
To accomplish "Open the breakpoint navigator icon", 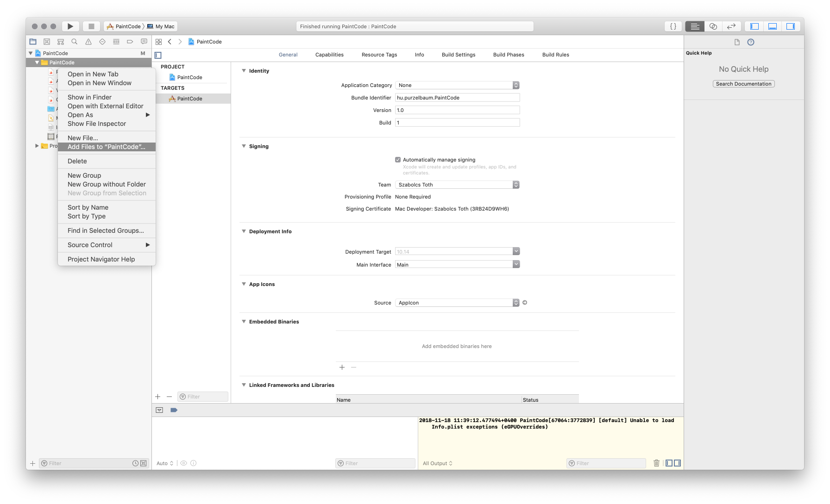I will click(x=130, y=42).
